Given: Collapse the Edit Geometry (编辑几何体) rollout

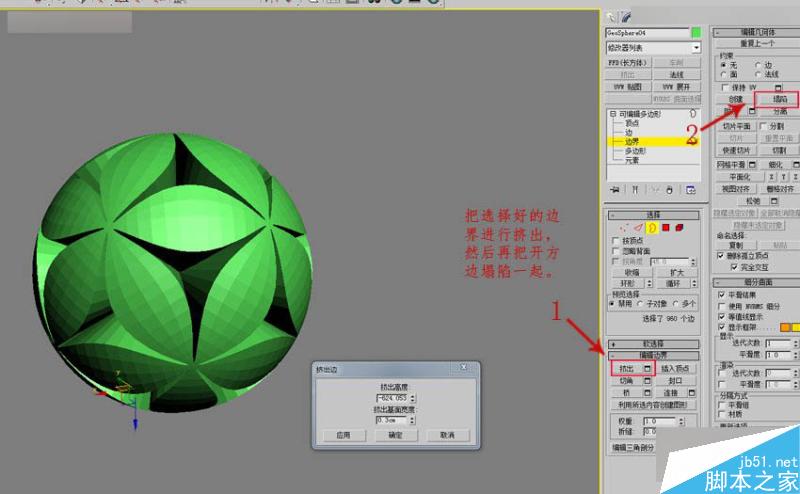Looking at the screenshot, I should point(757,32).
